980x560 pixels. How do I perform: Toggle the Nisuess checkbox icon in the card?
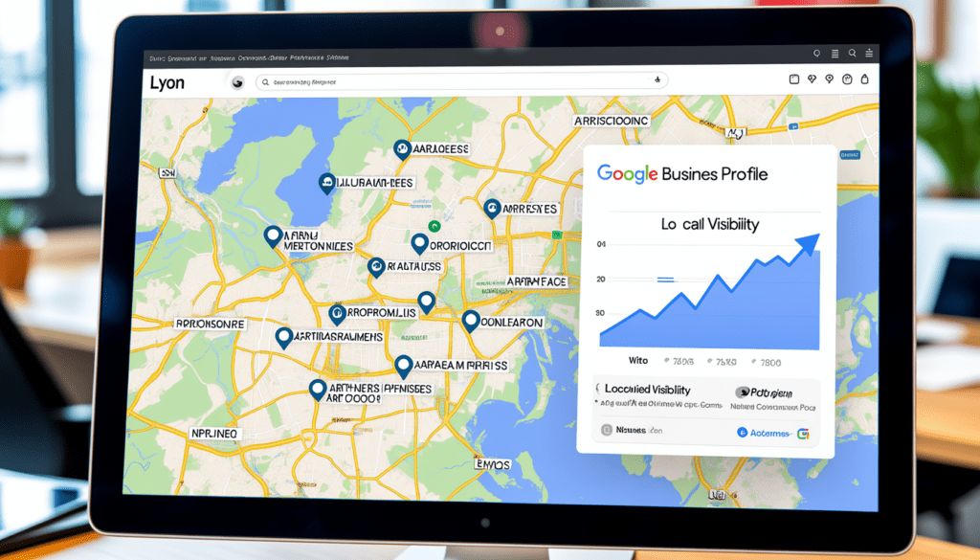coord(606,430)
